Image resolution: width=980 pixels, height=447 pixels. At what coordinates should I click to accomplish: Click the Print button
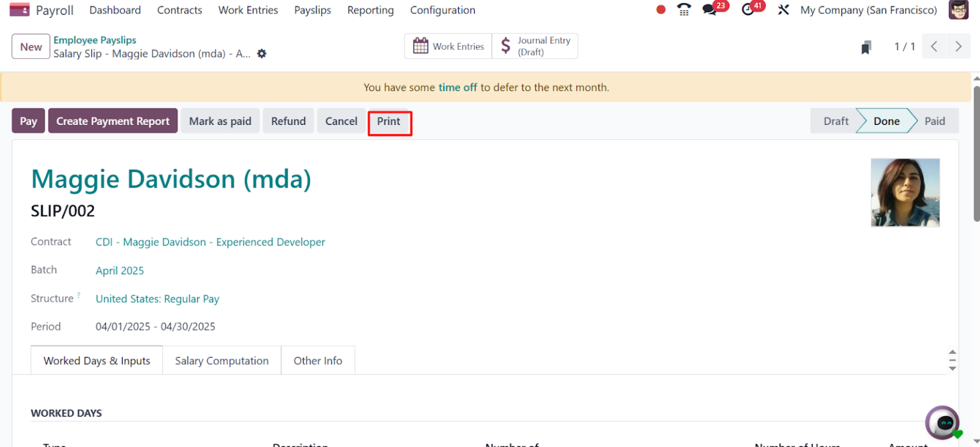390,121
